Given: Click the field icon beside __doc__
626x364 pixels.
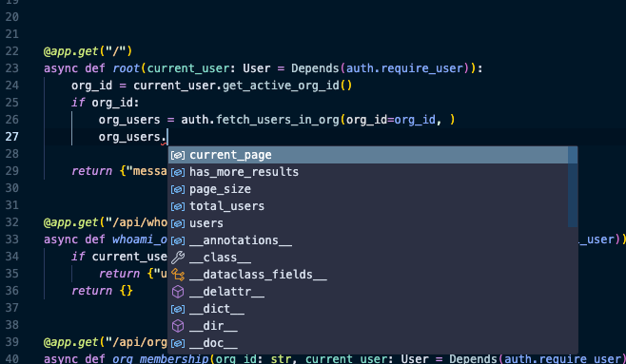Looking at the screenshot, I should pyautogui.click(x=178, y=344).
